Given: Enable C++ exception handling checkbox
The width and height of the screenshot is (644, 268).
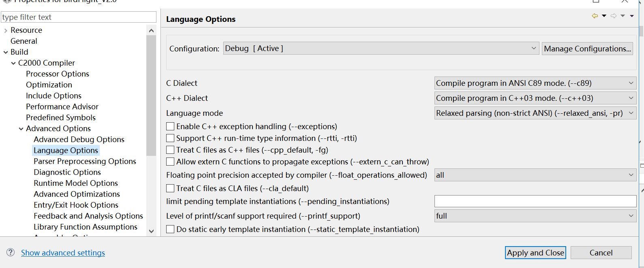Looking at the screenshot, I should tap(171, 127).
